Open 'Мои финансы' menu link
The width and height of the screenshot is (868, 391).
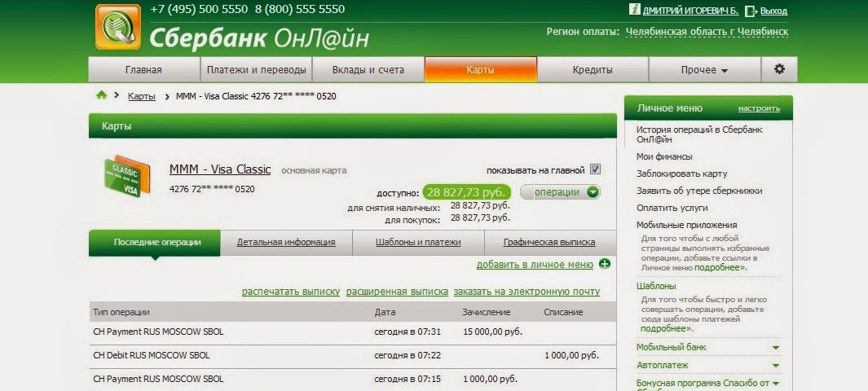click(664, 157)
